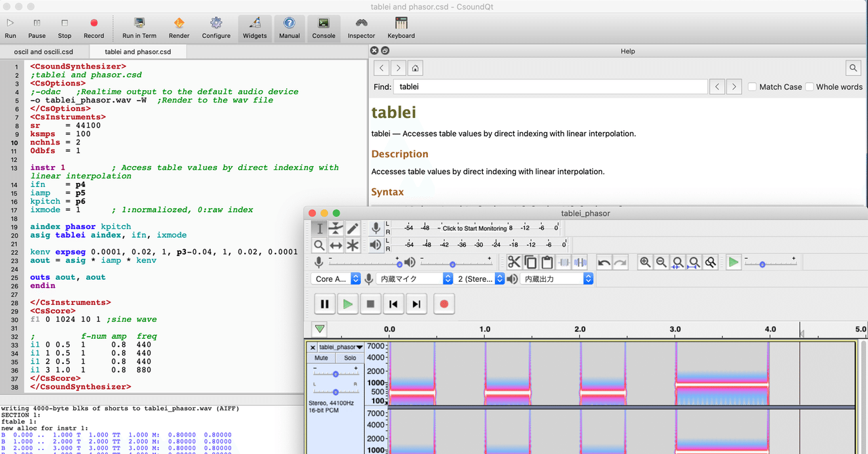Image resolution: width=868 pixels, height=454 pixels.
Task: Open the virtual Keyboard
Action: pos(401,27)
